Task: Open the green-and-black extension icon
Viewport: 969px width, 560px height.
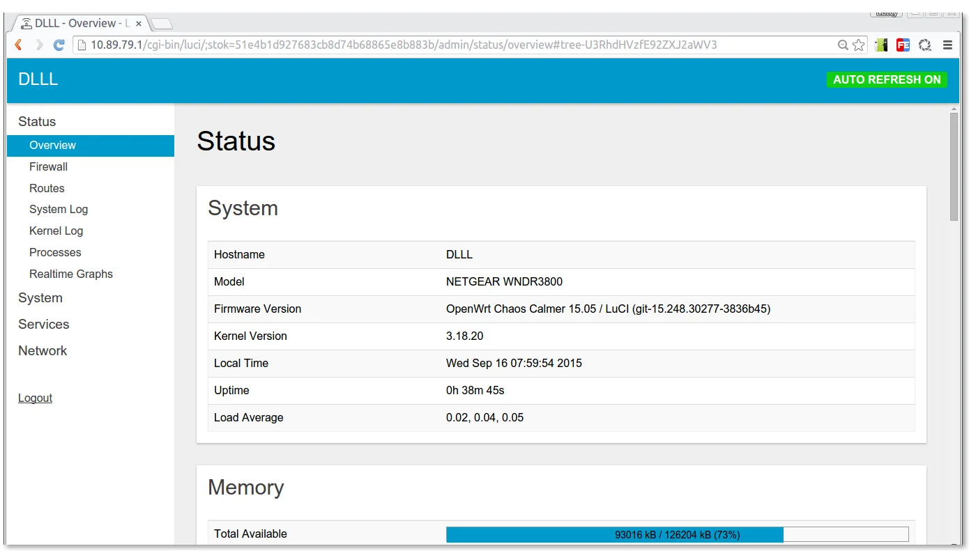Action: [x=882, y=45]
